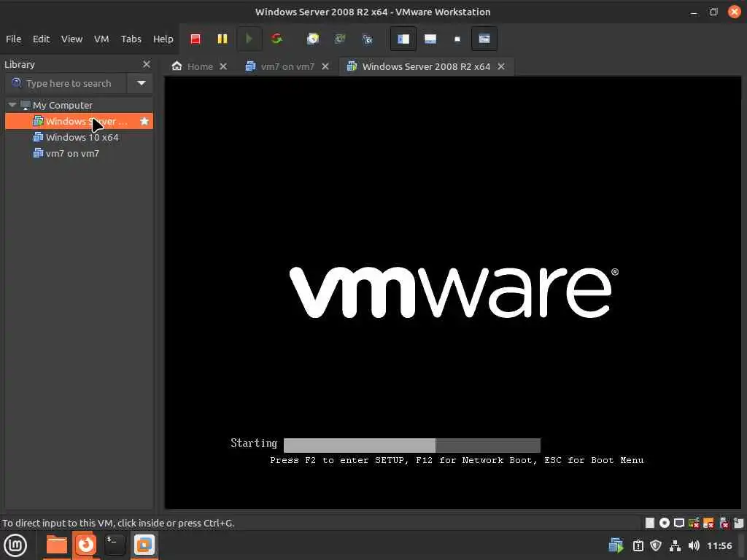Click the hard disk device status icon

(650, 523)
